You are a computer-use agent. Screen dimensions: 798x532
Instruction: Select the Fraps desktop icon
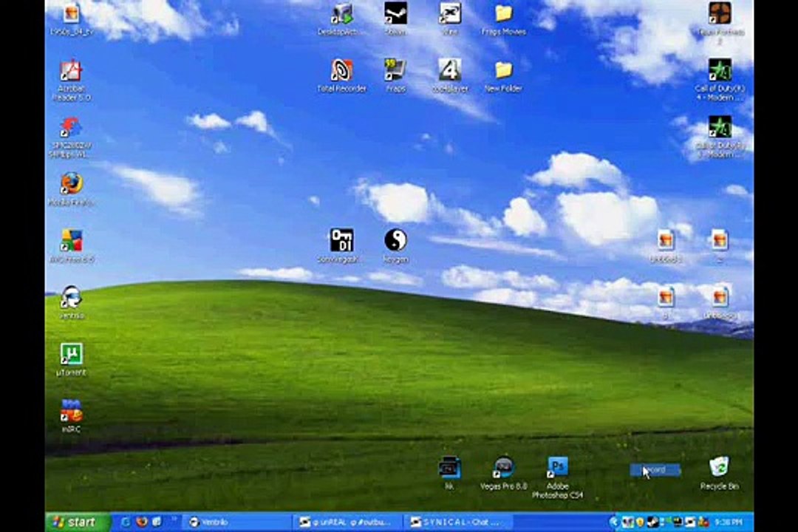point(395,75)
